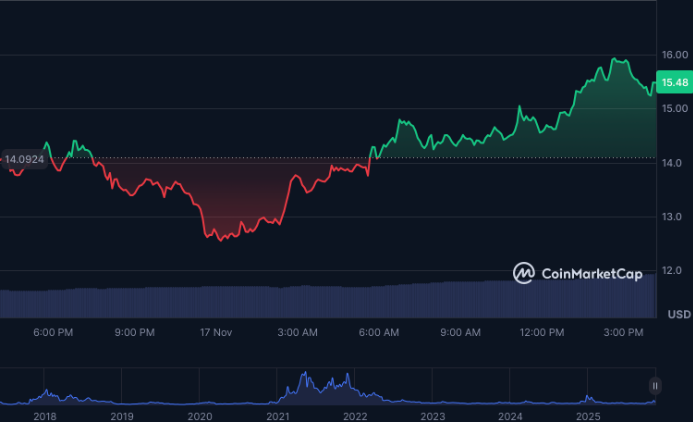Click the 12:00 PM time axis label
693x422 pixels.
pos(541,331)
